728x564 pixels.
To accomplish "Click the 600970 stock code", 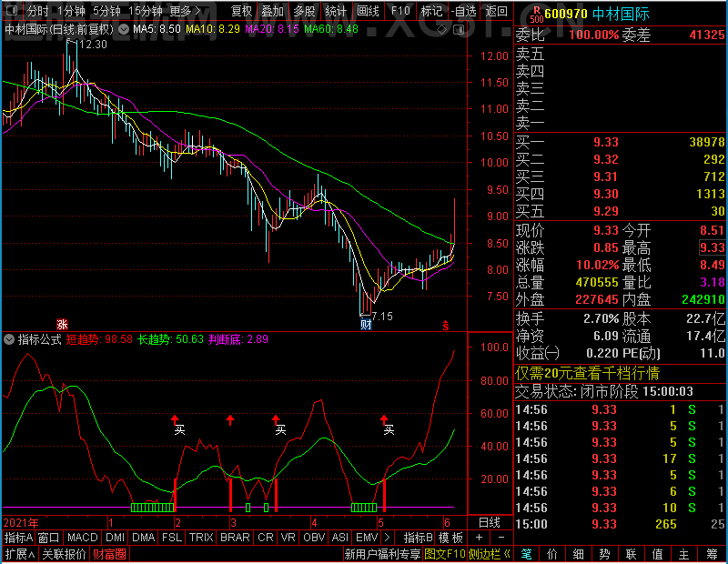I will pos(566,14).
